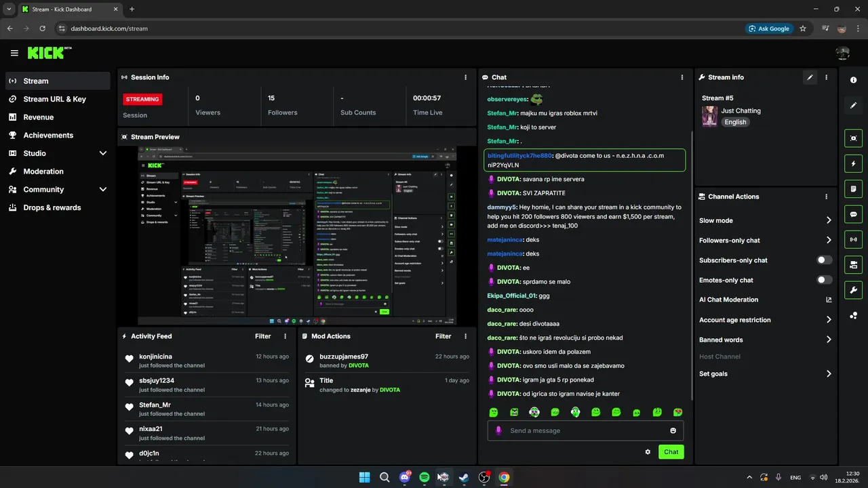Bookmark this page with the star icon
This screenshot has width=868, height=488.
803,28
